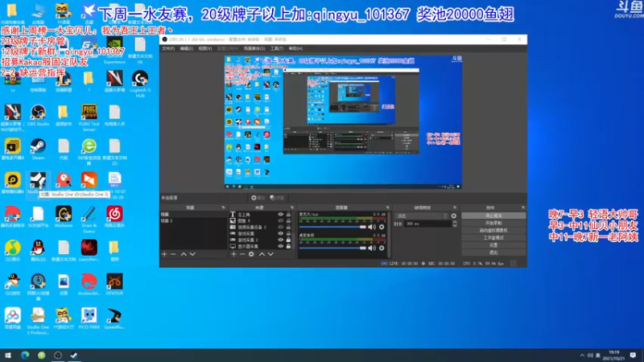Open the 文件(F) menu in OBS
Screen dimensions: 644x362
(x=168, y=48)
